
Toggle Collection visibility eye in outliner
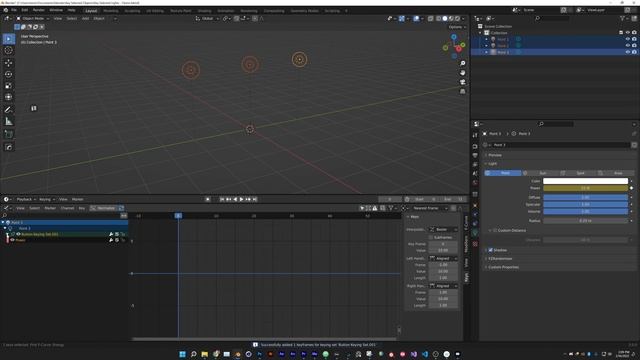pos(628,33)
